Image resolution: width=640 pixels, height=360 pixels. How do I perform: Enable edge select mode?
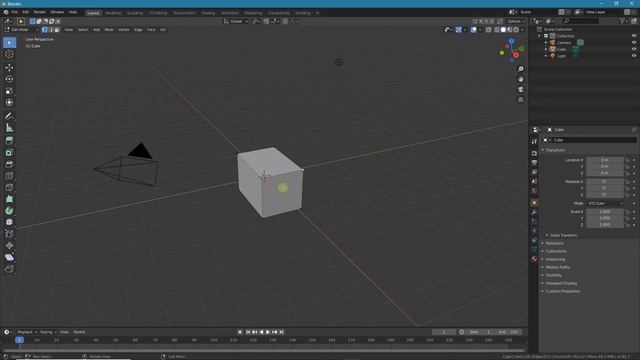[51, 30]
